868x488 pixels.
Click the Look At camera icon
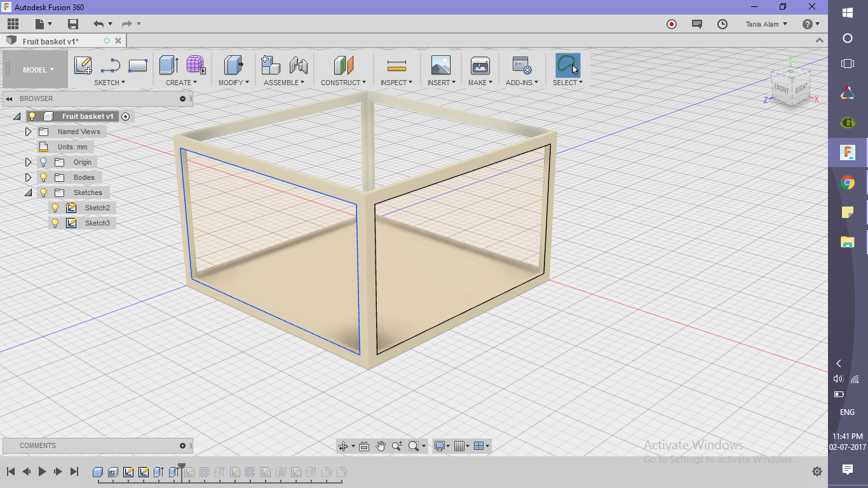pyautogui.click(x=364, y=446)
